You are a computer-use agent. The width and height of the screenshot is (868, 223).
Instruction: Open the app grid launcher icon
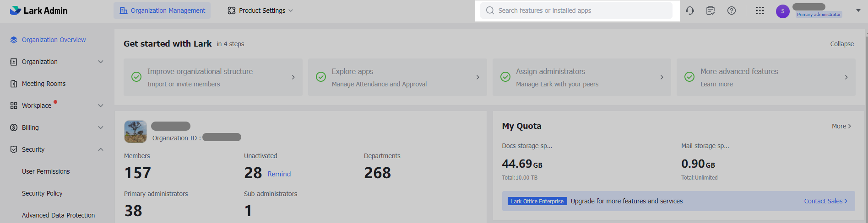click(760, 11)
